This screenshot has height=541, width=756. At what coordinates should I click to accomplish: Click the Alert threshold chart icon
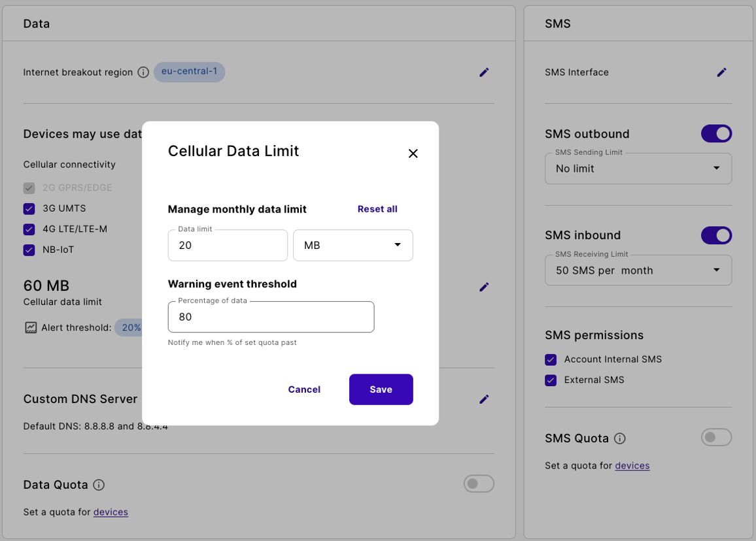coord(31,327)
